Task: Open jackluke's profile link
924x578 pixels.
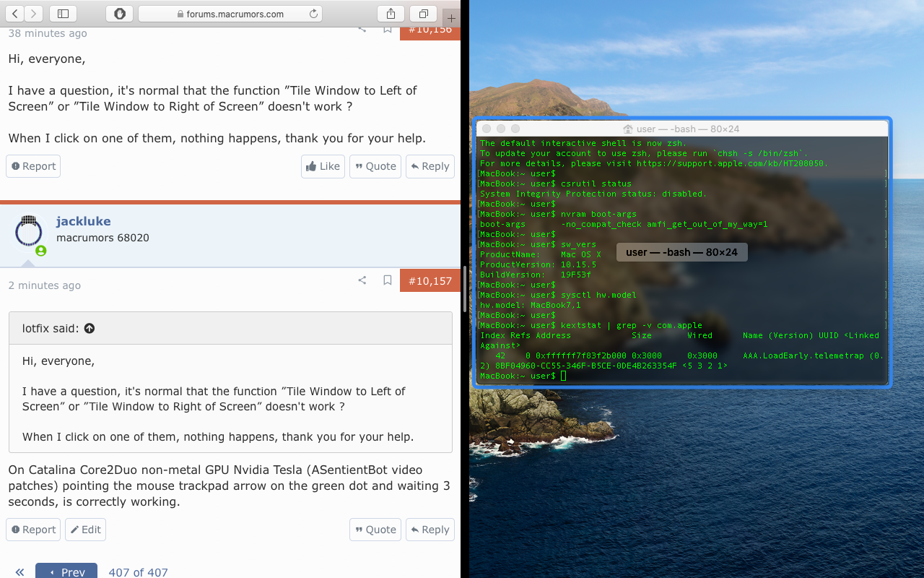Action: [x=84, y=221]
